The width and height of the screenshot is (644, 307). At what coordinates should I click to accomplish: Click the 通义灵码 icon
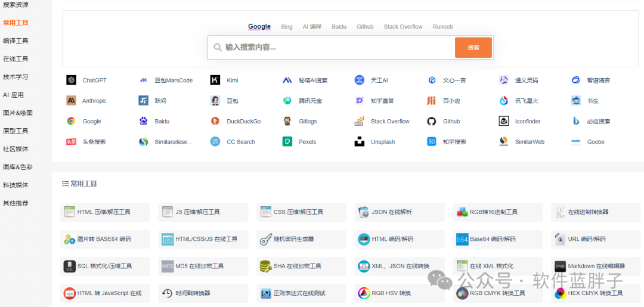coord(503,80)
